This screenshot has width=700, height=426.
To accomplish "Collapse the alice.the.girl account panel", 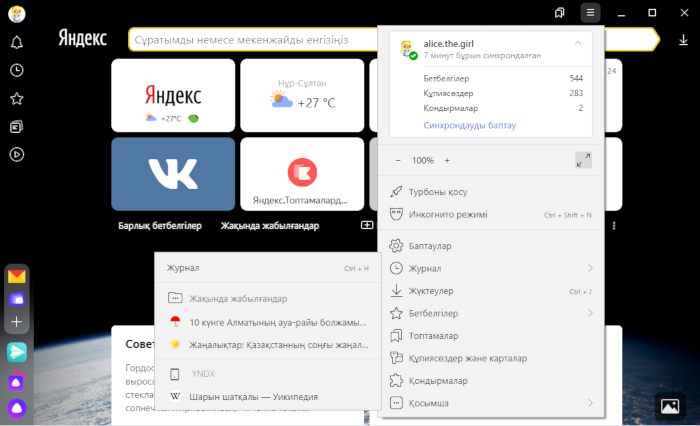I will click(578, 43).
